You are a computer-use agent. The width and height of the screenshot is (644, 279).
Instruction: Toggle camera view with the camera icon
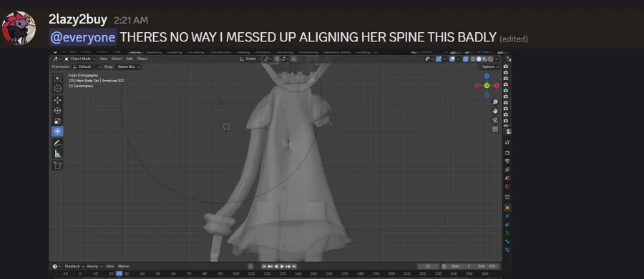point(495,120)
